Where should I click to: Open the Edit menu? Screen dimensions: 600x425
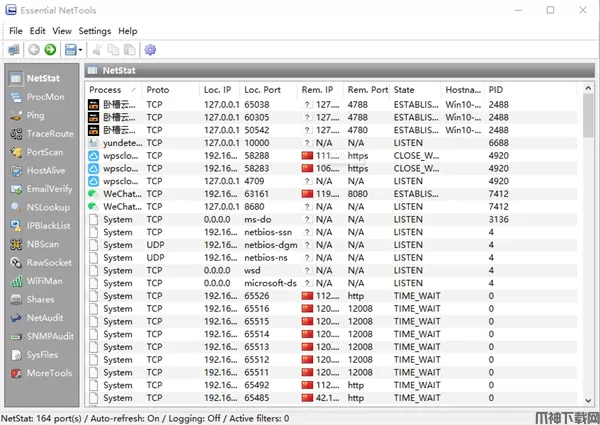click(38, 31)
